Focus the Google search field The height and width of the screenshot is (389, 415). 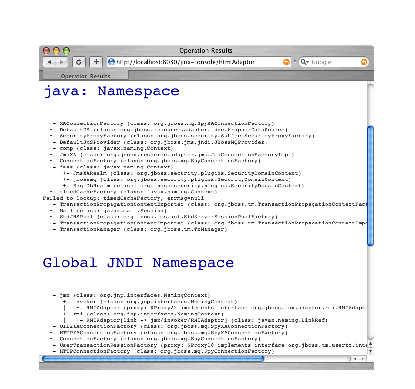(x=333, y=62)
